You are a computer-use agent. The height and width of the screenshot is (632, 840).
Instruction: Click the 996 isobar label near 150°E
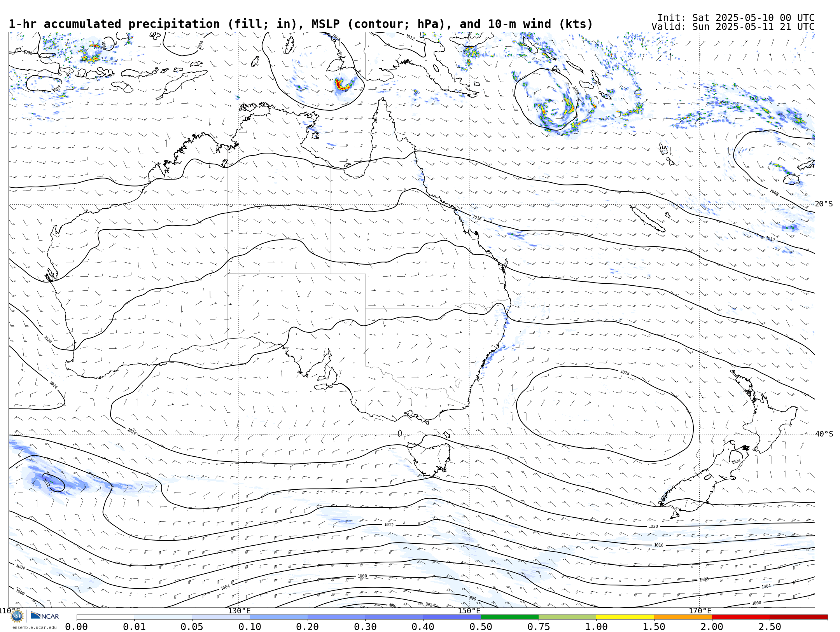click(472, 598)
